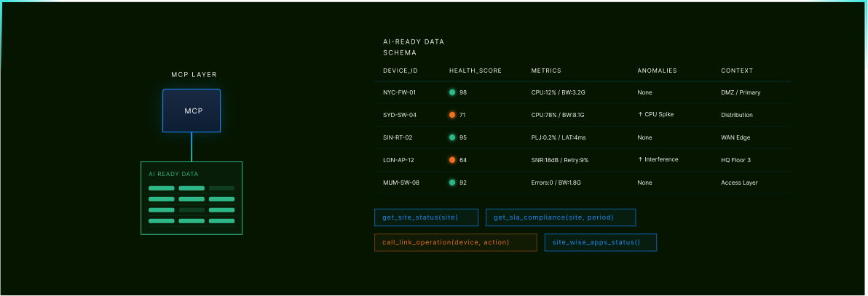Select the site_wise_apps_status() button
The height and width of the screenshot is (296, 868).
pos(600,242)
